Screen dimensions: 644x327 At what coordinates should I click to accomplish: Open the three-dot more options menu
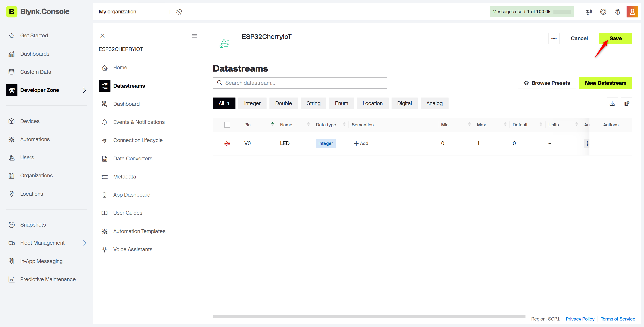[554, 38]
